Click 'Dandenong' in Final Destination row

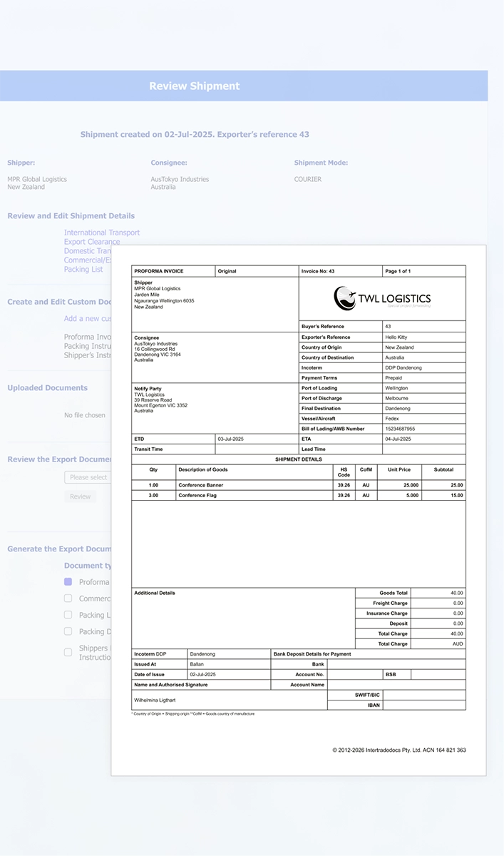pos(398,409)
